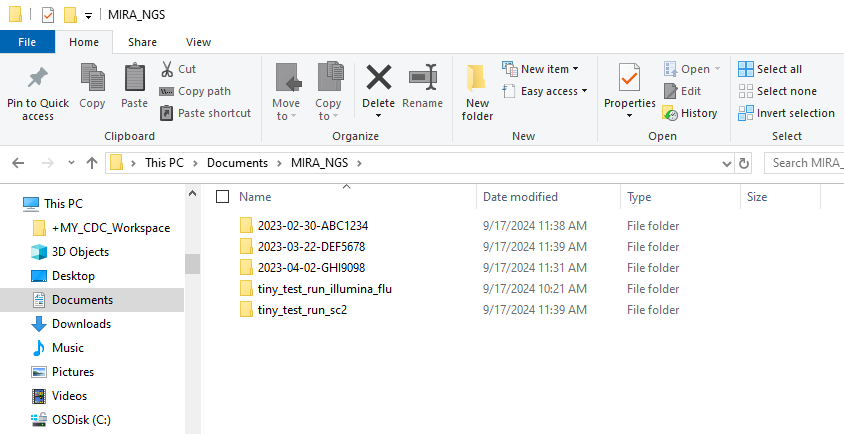Image resolution: width=844 pixels, height=434 pixels.
Task: Go back with the left arrow
Action: [x=18, y=163]
